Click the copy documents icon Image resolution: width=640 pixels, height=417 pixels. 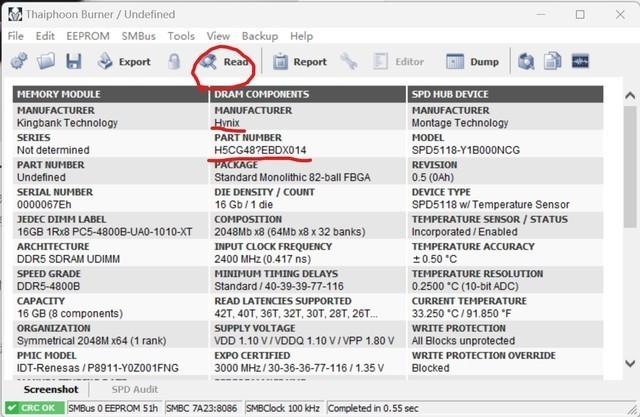click(x=553, y=62)
